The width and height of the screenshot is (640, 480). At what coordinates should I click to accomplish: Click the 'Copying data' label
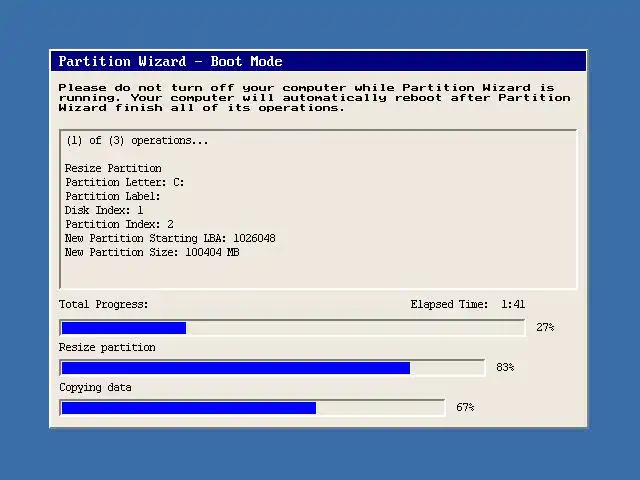tap(95, 387)
